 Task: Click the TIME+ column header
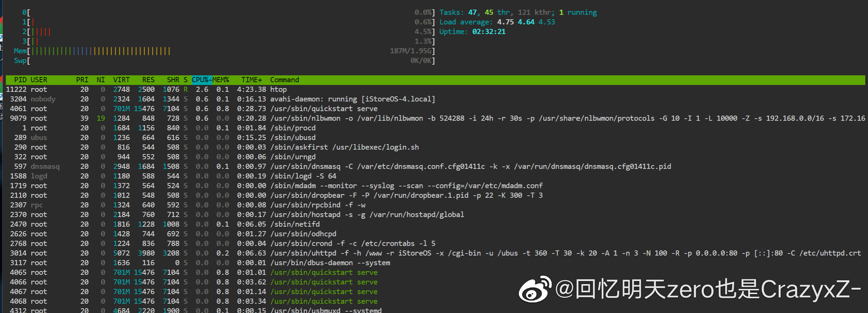tap(251, 80)
